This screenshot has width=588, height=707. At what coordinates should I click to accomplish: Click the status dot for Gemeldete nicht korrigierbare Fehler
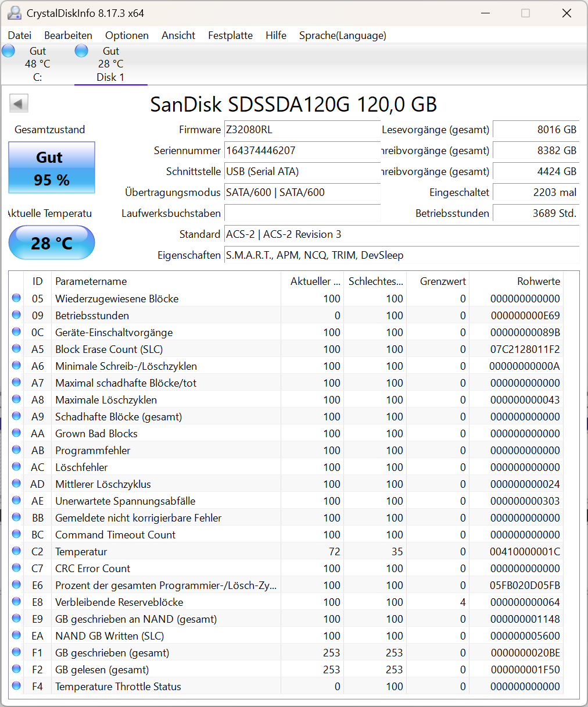pos(16,517)
